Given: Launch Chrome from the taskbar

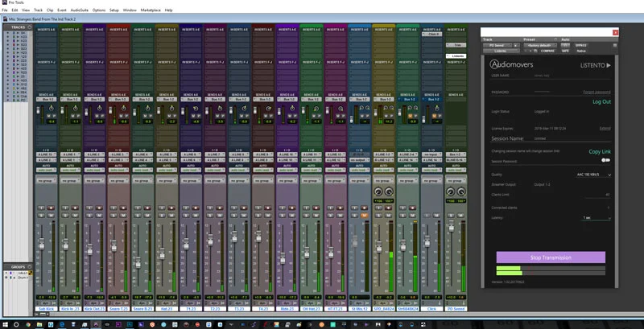Looking at the screenshot, I should [x=28, y=324].
